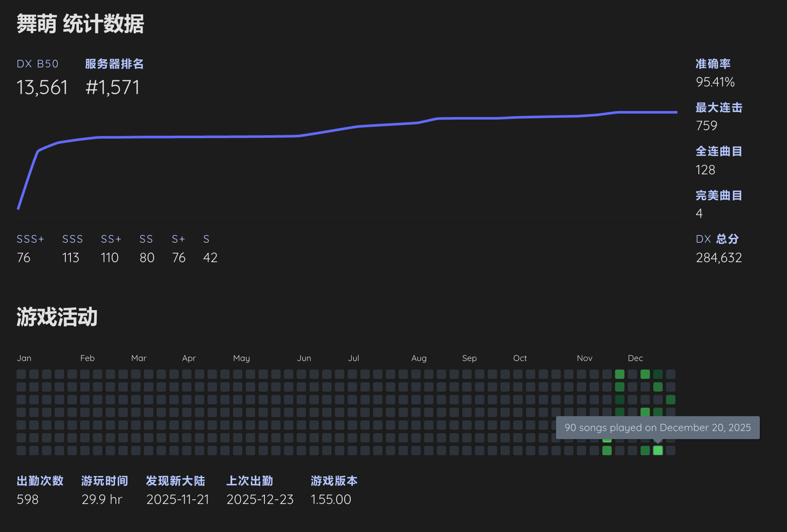Click the date "2025-12-23"

tap(260, 499)
